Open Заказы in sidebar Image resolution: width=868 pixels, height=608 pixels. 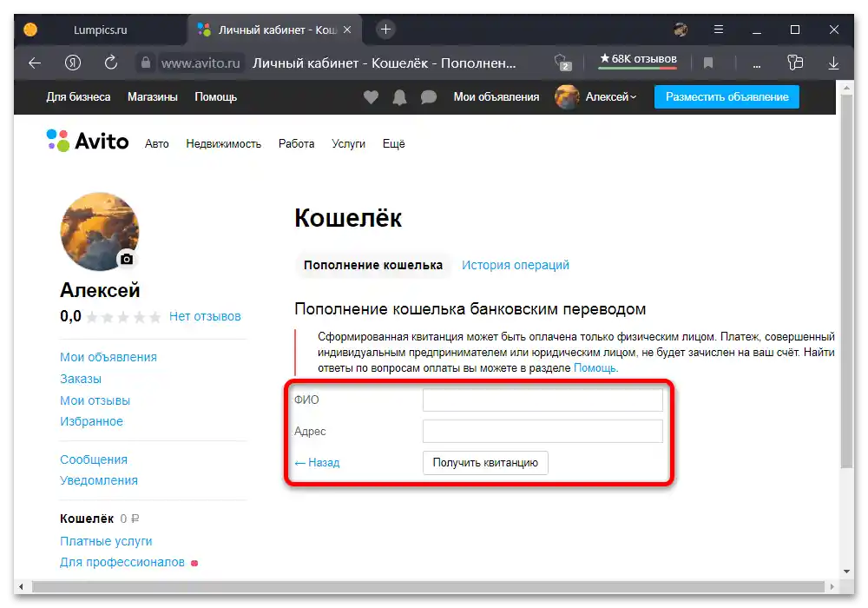tap(81, 379)
